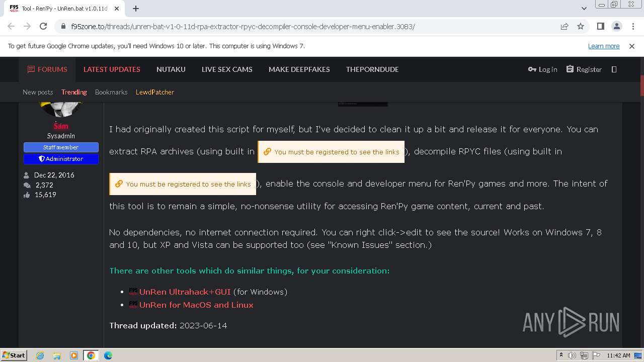Open UnRen for MacOS and Linux link
Screen dimensions: 644x362
click(x=196, y=305)
